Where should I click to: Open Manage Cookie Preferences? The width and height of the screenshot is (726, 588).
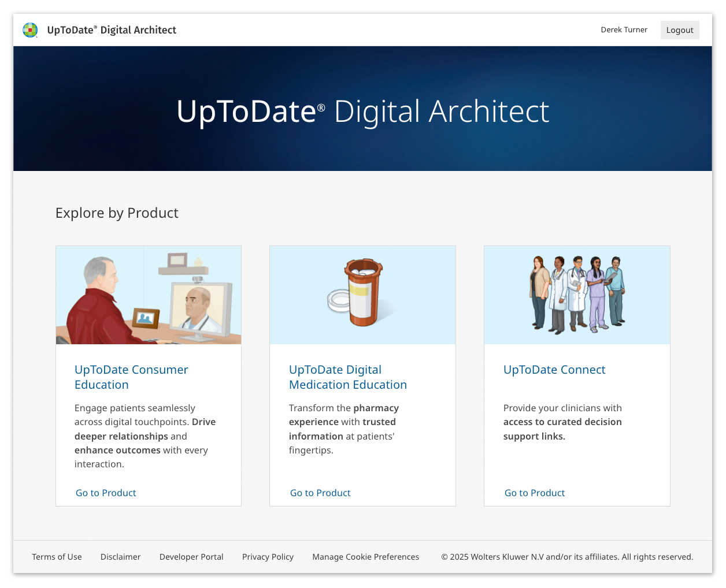coord(366,557)
